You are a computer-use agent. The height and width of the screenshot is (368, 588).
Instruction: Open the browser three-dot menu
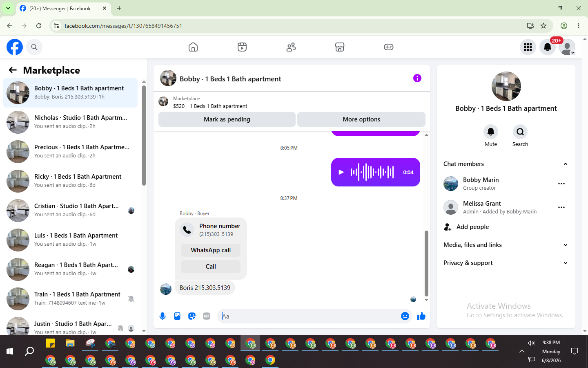tap(579, 26)
